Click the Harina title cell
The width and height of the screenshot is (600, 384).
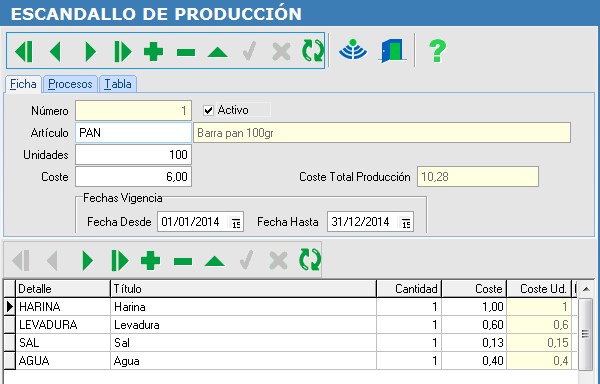click(243, 307)
